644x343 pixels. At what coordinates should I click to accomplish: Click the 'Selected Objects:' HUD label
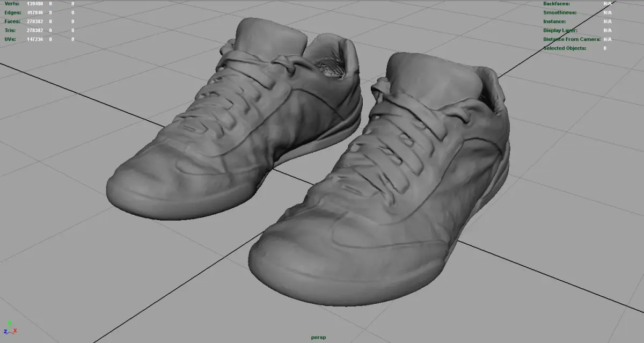[565, 48]
